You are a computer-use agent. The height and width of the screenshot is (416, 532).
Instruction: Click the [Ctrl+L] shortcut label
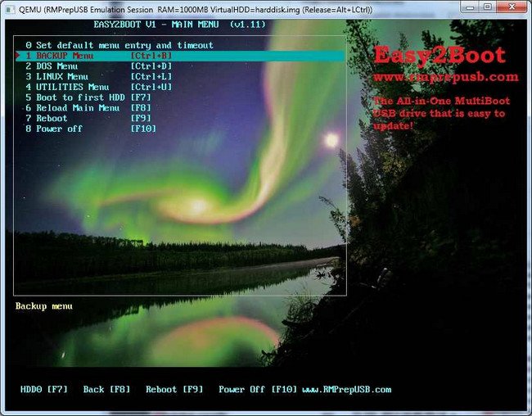point(151,77)
